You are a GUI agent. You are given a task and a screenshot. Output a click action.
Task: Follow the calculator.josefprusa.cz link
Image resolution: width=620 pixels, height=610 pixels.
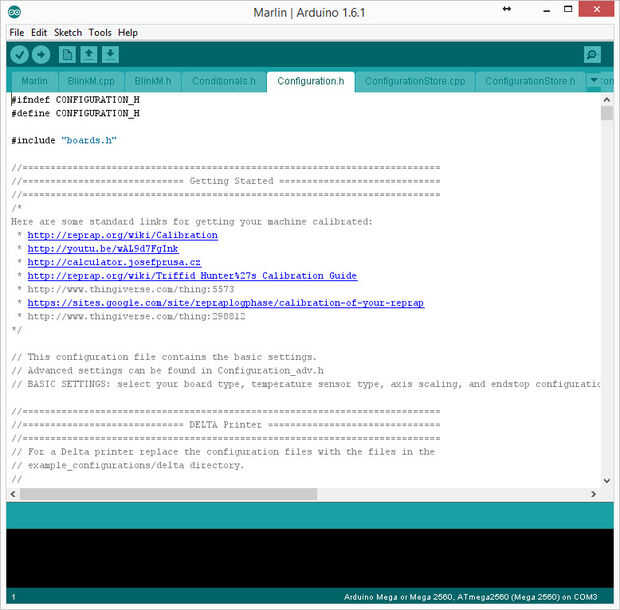(114, 262)
